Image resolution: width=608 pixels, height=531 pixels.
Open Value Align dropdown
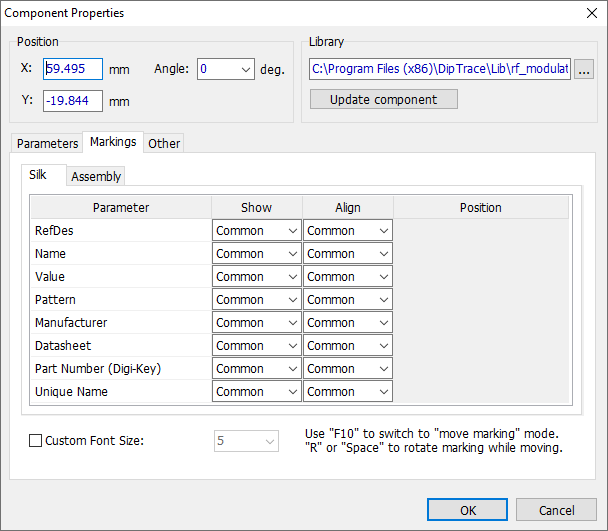[348, 277]
